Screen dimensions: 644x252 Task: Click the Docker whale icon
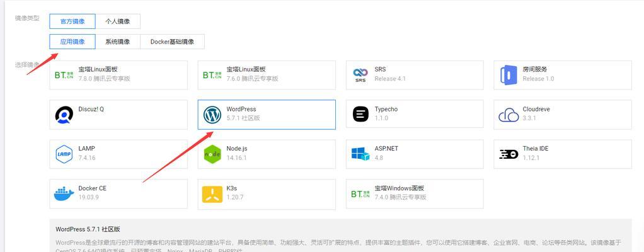pos(64,193)
